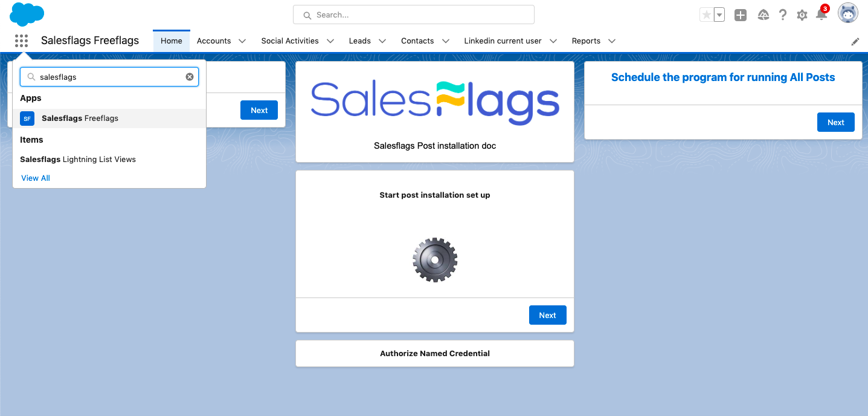Expand the Accounts tab dropdown chevron

(x=242, y=41)
